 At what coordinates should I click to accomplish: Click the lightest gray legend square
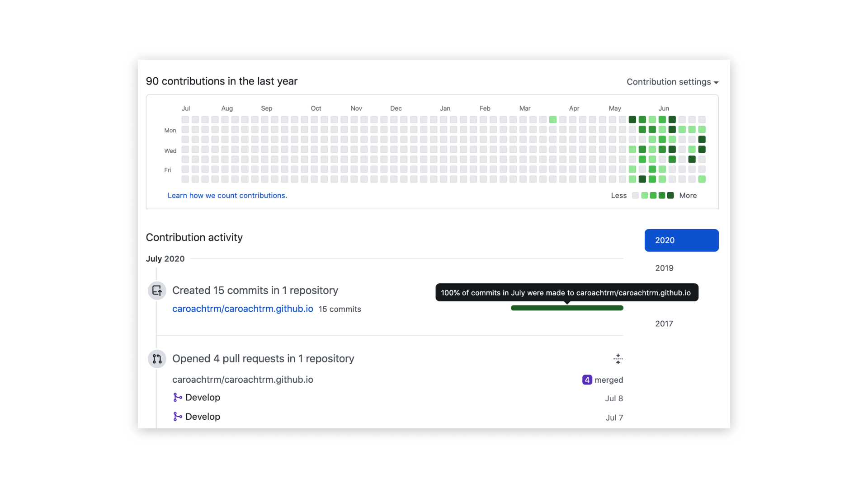click(x=635, y=196)
